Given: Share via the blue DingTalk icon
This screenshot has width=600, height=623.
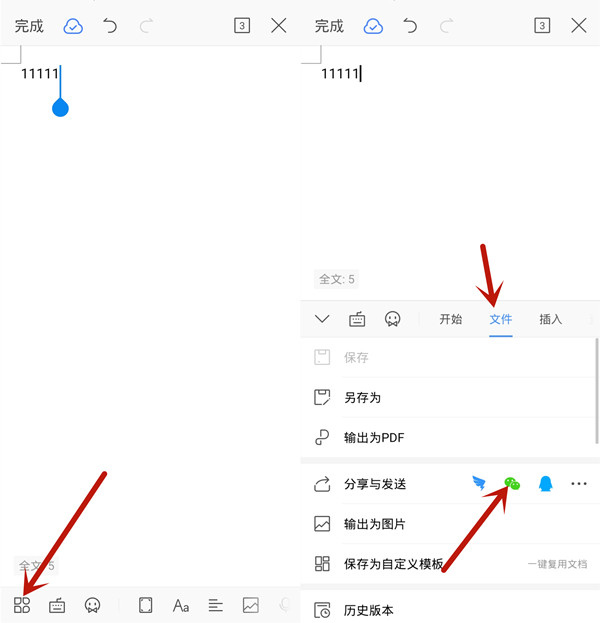Looking at the screenshot, I should click(480, 484).
